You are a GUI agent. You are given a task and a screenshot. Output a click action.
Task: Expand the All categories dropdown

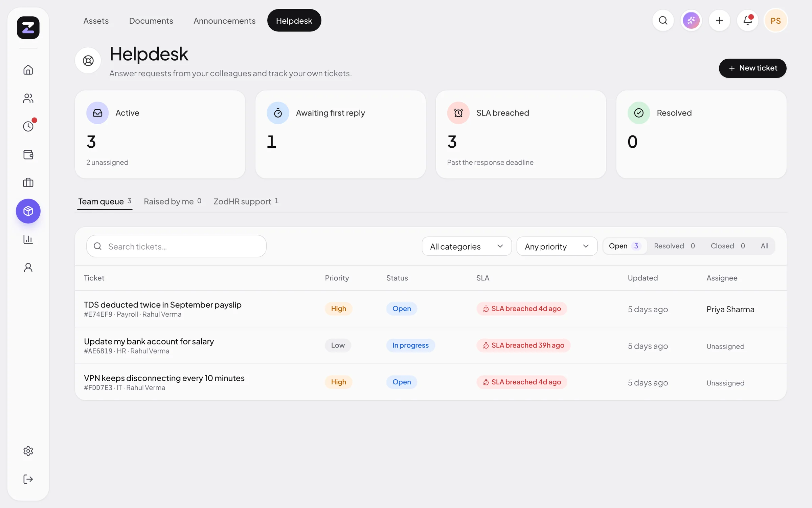coord(467,246)
